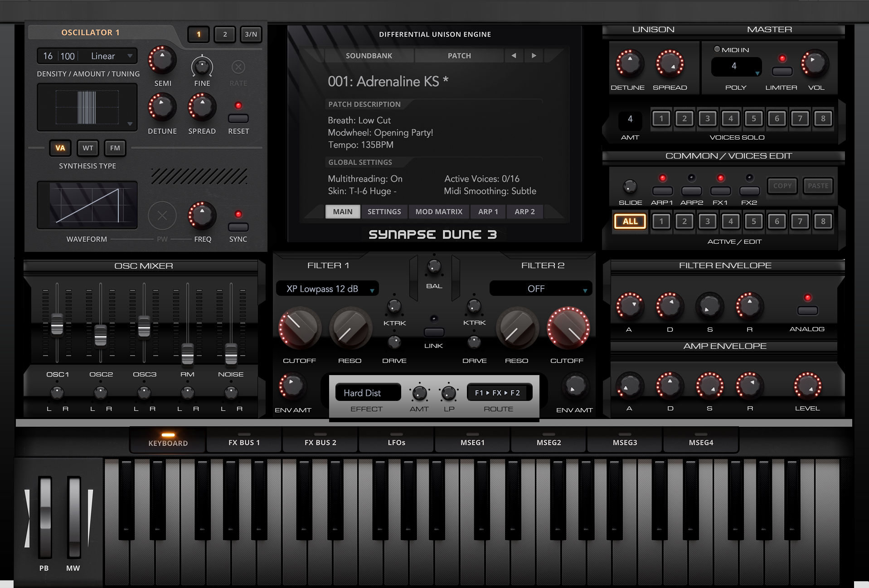Open the Hard Dist effect selector

click(x=368, y=393)
